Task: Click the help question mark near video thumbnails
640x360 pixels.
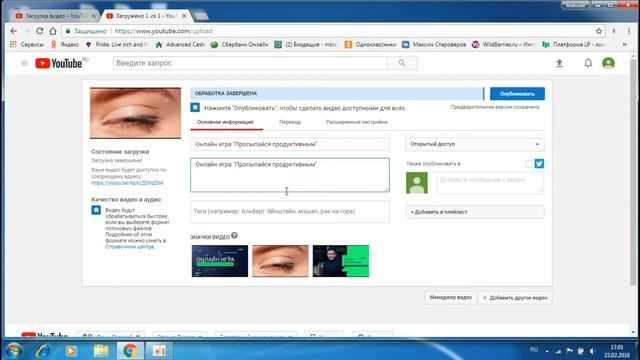Action: (x=234, y=236)
